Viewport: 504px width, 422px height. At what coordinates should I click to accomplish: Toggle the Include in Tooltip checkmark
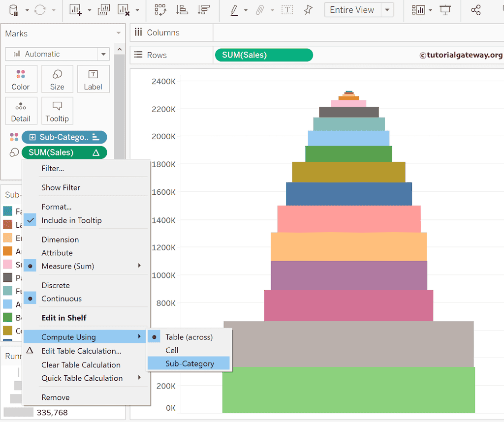click(x=71, y=220)
